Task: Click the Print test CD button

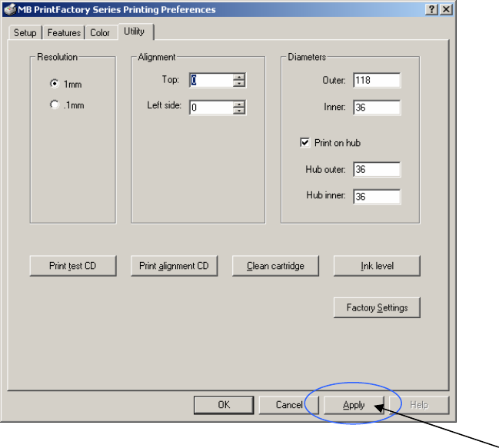Action: pos(73,265)
